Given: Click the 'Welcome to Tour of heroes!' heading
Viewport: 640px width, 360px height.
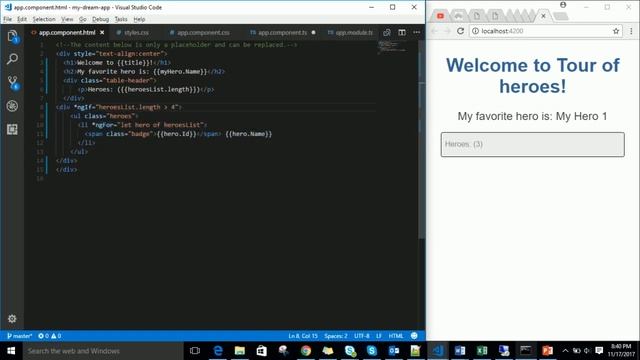Looking at the screenshot, I should click(532, 76).
